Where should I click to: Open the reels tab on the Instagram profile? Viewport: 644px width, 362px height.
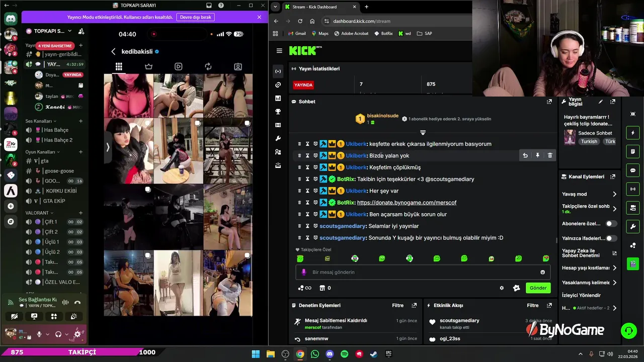[179, 66]
